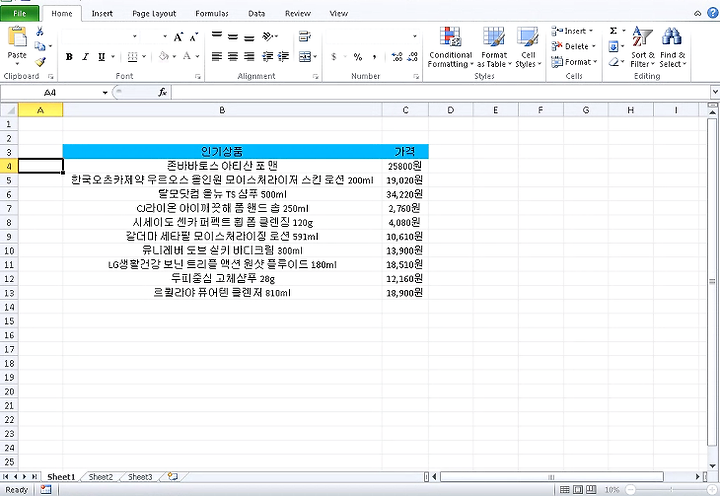Click the Wrap Text icon
720x496 pixels.
[x=305, y=36]
